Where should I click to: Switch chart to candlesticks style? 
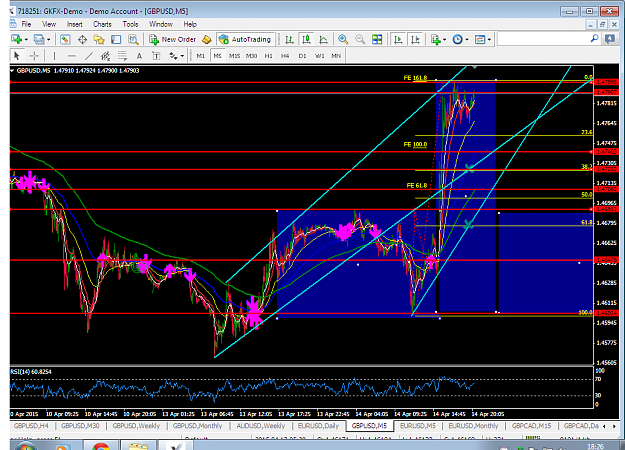(x=306, y=39)
